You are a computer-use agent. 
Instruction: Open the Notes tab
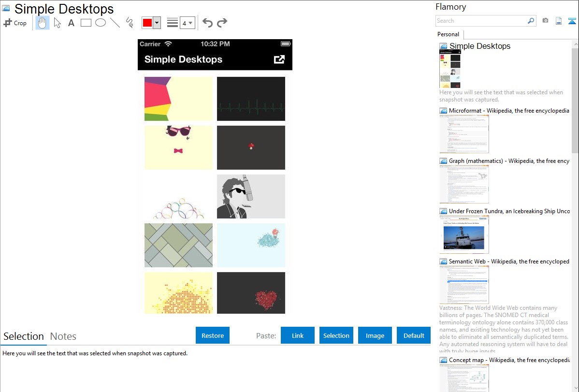tap(63, 336)
